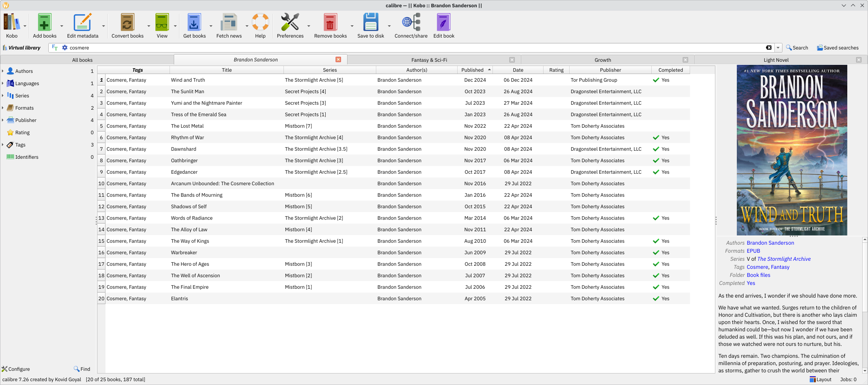Click the View book icon
The width and height of the screenshot is (868, 385).
click(x=162, y=22)
